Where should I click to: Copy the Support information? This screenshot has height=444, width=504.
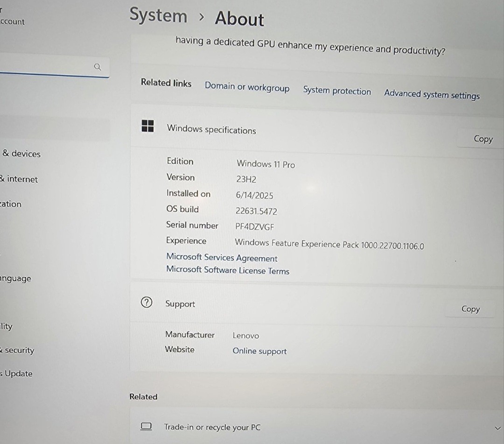click(x=470, y=309)
